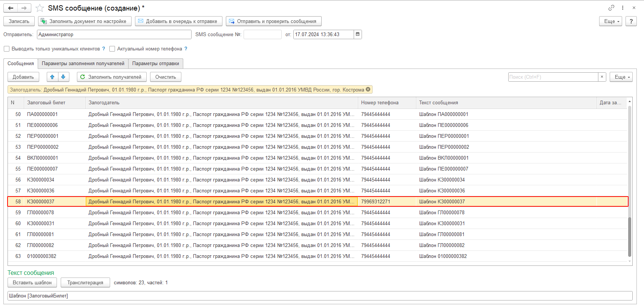The image size is (644, 305).
Task: Close the SMS сообщение form
Action: pos(634,8)
